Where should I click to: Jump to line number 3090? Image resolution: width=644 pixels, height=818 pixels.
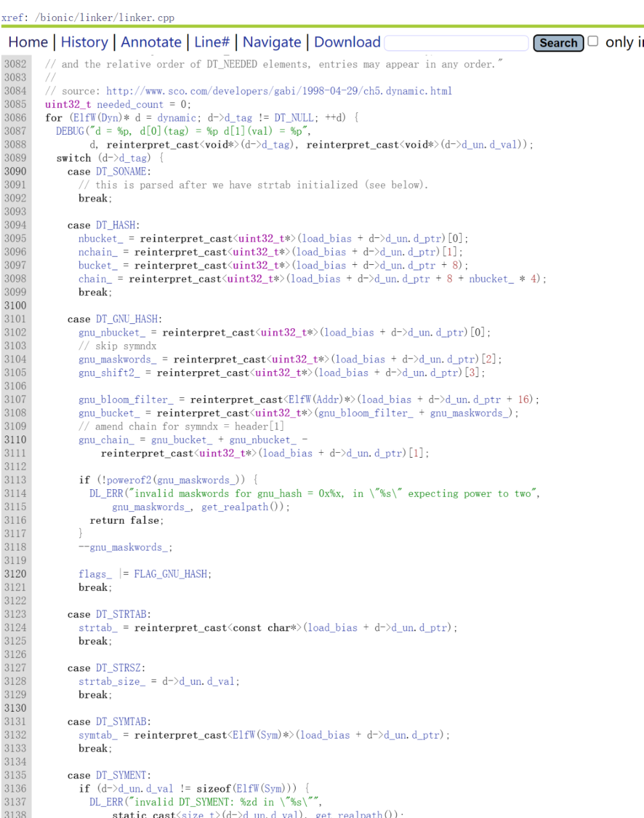(x=15, y=172)
